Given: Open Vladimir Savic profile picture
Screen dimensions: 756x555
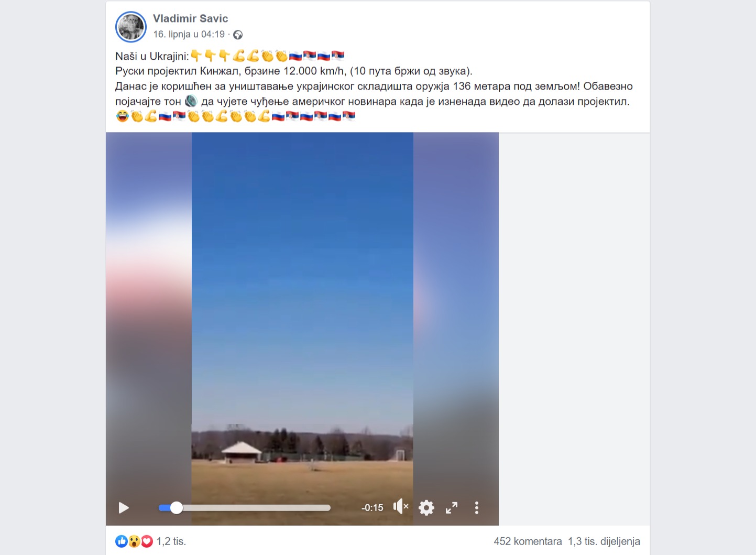Looking at the screenshot, I should point(131,27).
